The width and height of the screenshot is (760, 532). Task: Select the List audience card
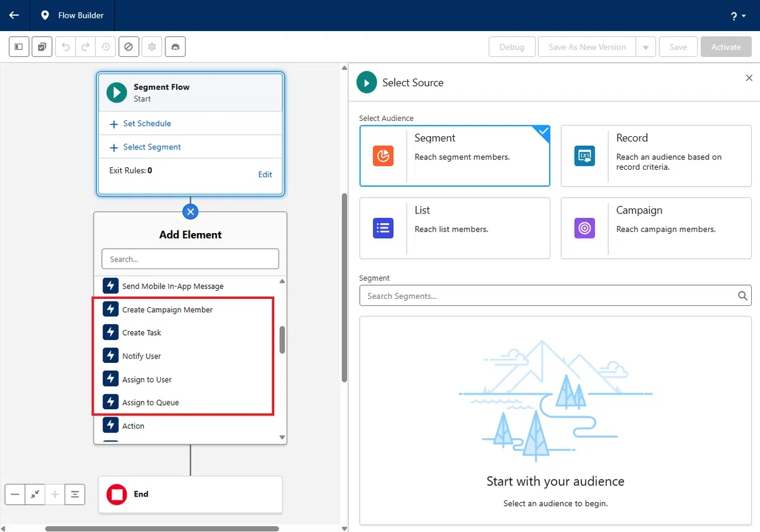(455, 228)
